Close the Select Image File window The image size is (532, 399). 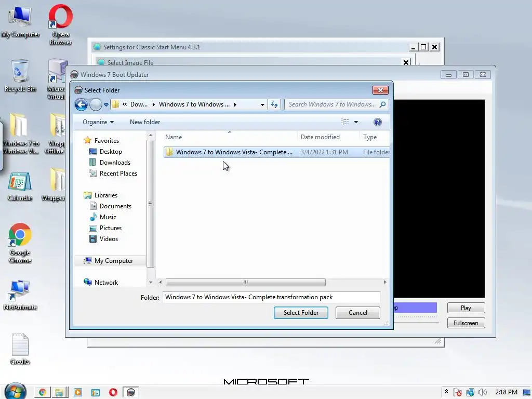point(406,62)
